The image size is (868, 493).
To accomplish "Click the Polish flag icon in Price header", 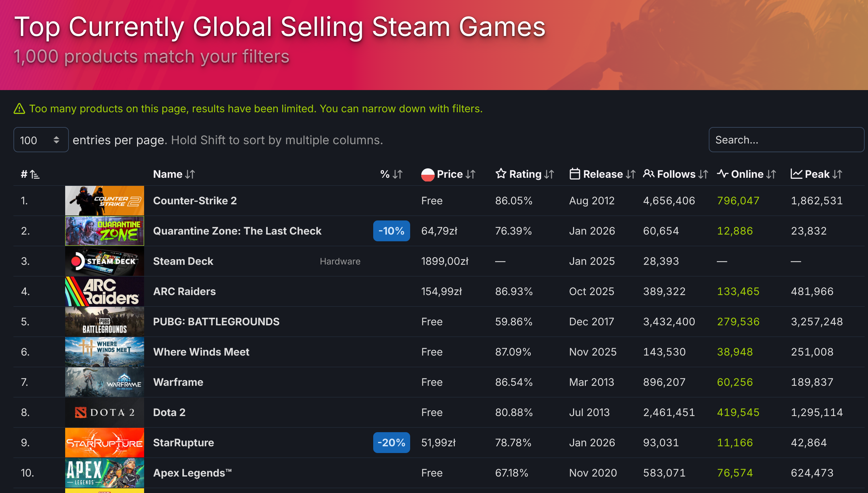I will [x=427, y=174].
